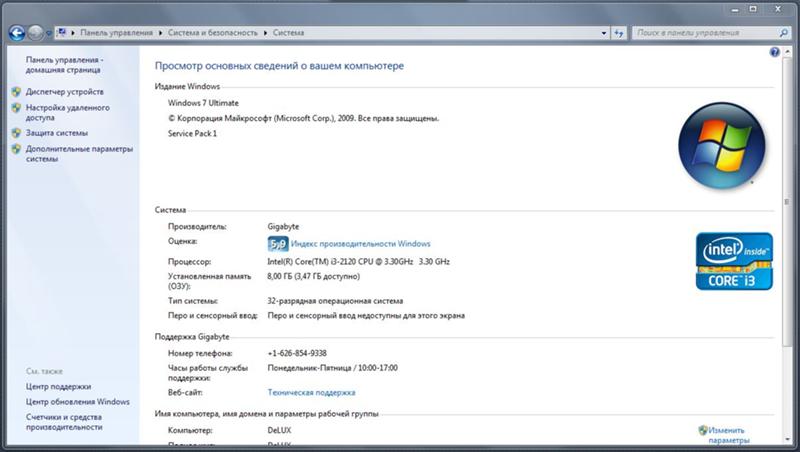Select installed memory 8,00 ГБ value
This screenshot has height=452, width=800.
pos(314,277)
